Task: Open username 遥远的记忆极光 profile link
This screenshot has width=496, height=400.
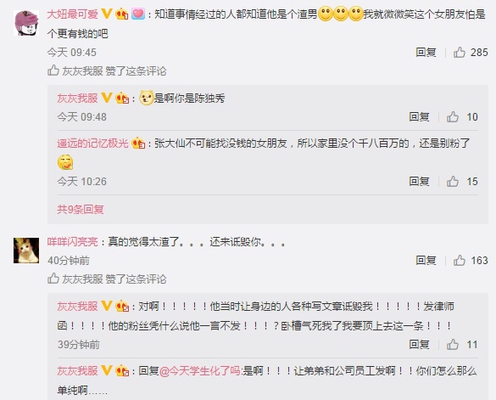Action: coord(93,143)
